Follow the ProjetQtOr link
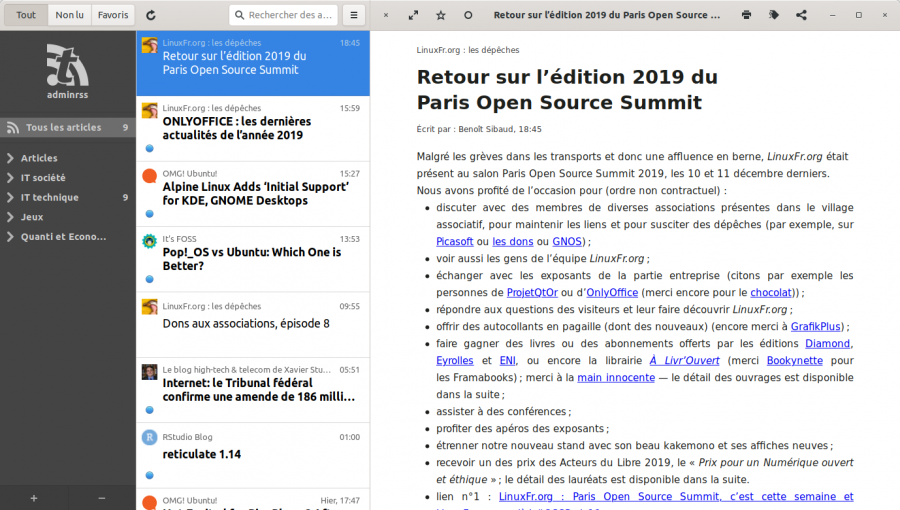The image size is (900, 510). 532,293
